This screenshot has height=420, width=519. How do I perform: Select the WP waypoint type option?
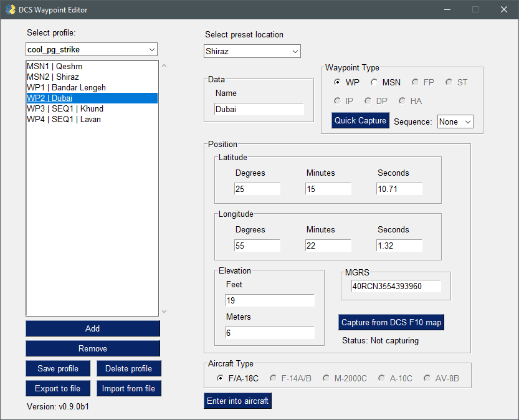338,82
